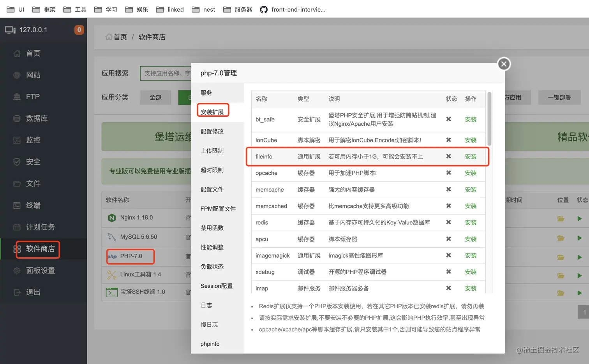Image resolution: width=589 pixels, height=364 pixels.
Task: Click the database icon beside 数据库
Action: click(17, 118)
